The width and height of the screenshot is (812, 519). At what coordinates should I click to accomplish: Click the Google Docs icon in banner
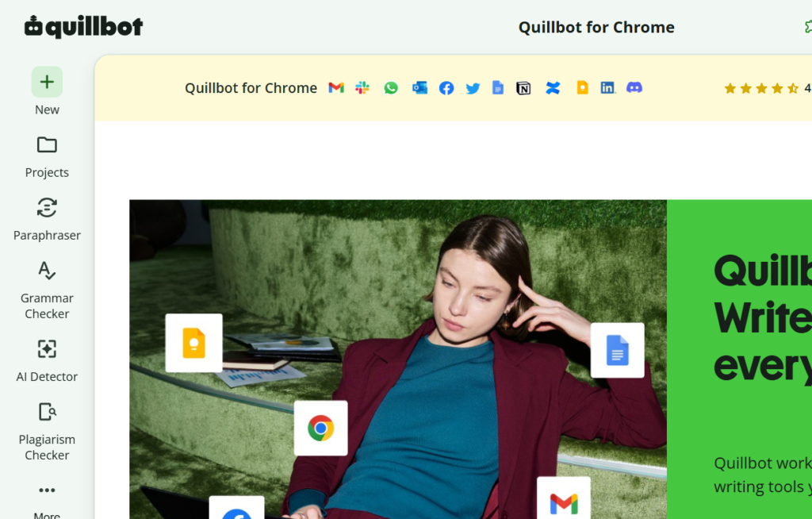(x=498, y=87)
